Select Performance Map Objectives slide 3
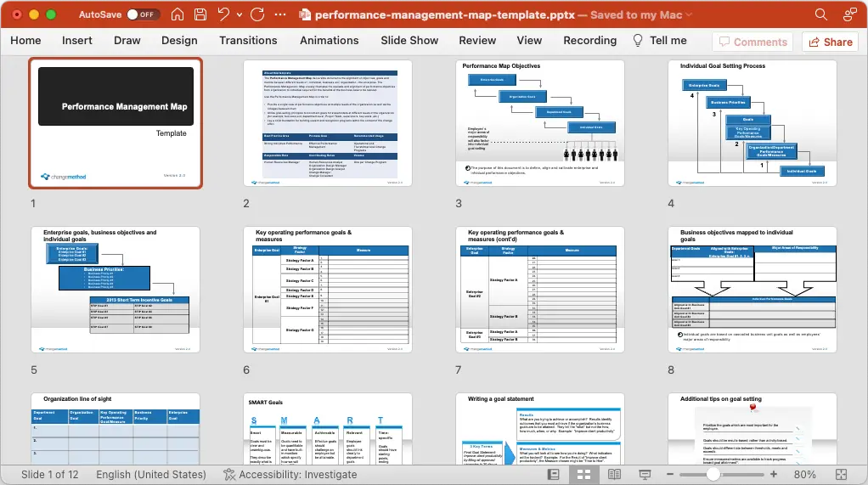This screenshot has width=868, height=485. click(x=540, y=123)
